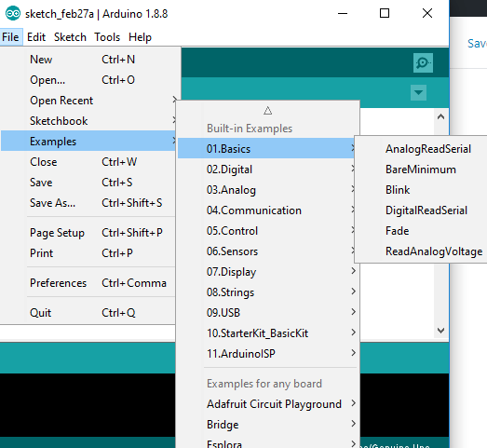
Task: Open the File menu
Action: point(10,37)
